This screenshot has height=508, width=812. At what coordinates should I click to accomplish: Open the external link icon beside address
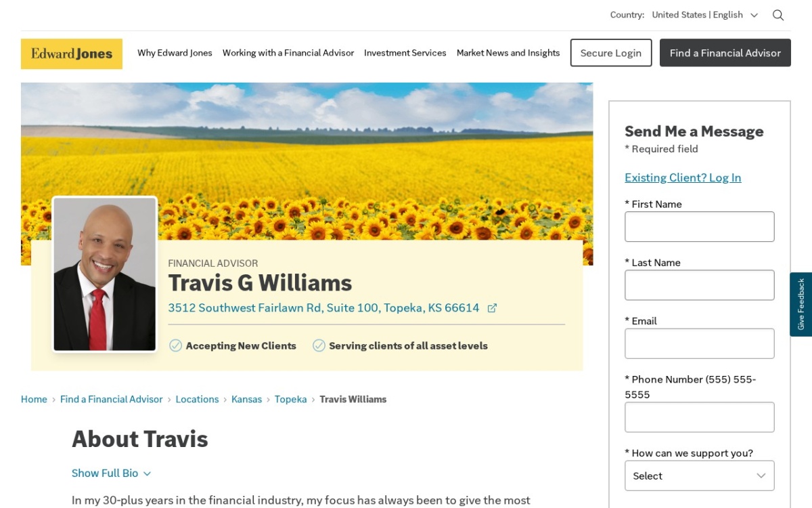coord(492,308)
